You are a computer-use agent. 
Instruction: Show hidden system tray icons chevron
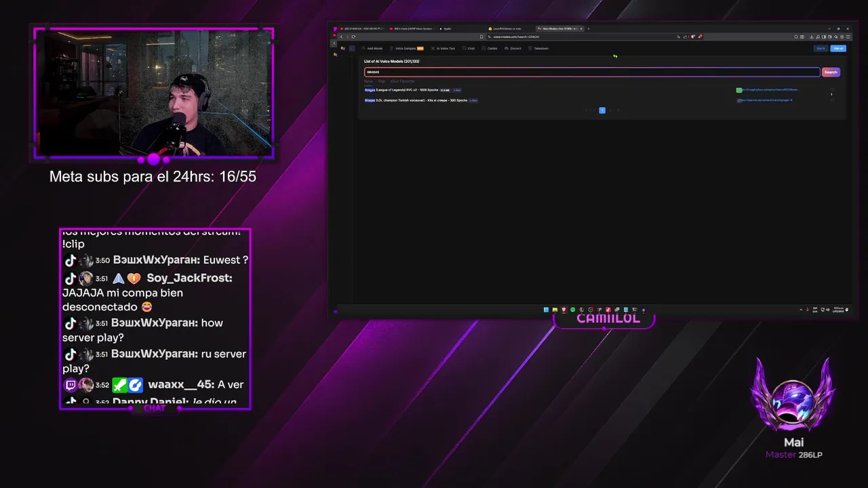point(801,310)
